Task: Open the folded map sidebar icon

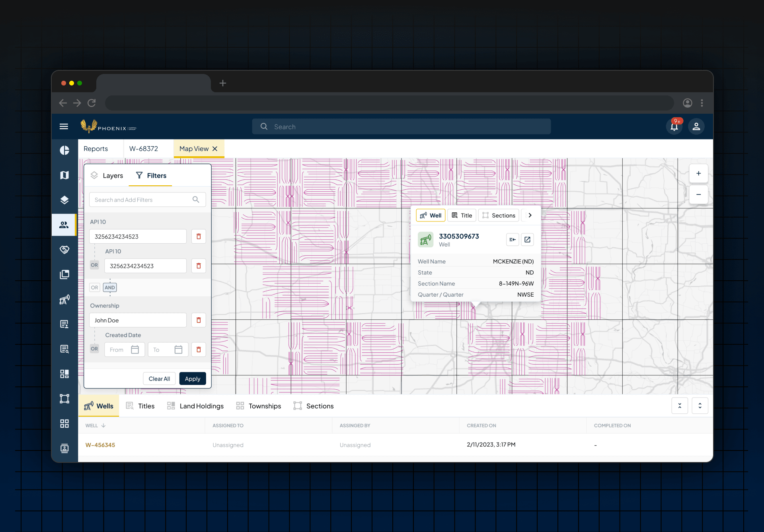Action: pyautogui.click(x=64, y=175)
